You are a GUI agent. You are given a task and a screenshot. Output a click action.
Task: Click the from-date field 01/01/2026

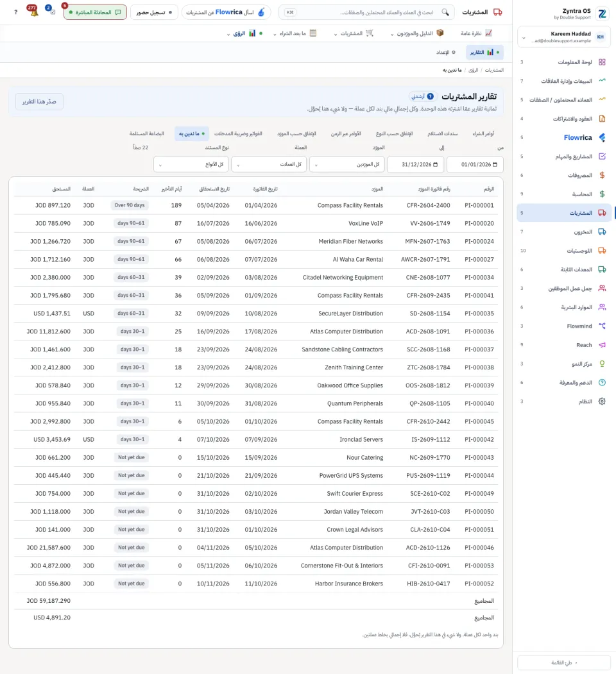(475, 165)
